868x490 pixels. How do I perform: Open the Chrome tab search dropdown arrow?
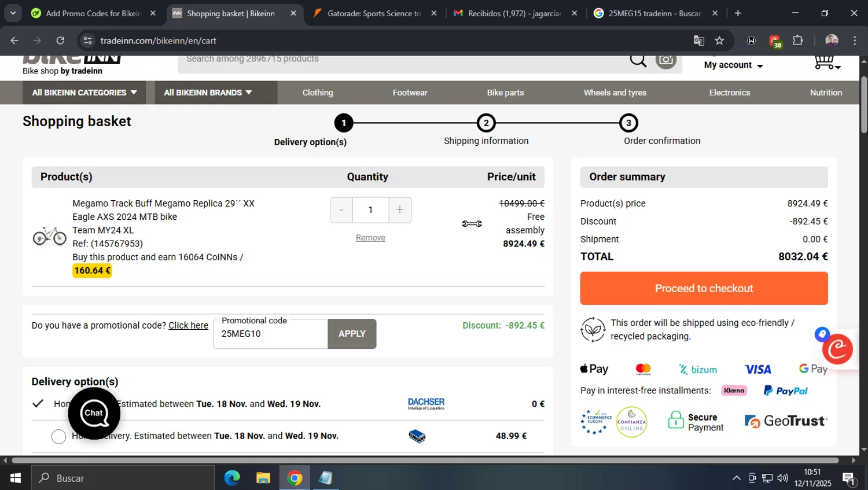[13, 13]
